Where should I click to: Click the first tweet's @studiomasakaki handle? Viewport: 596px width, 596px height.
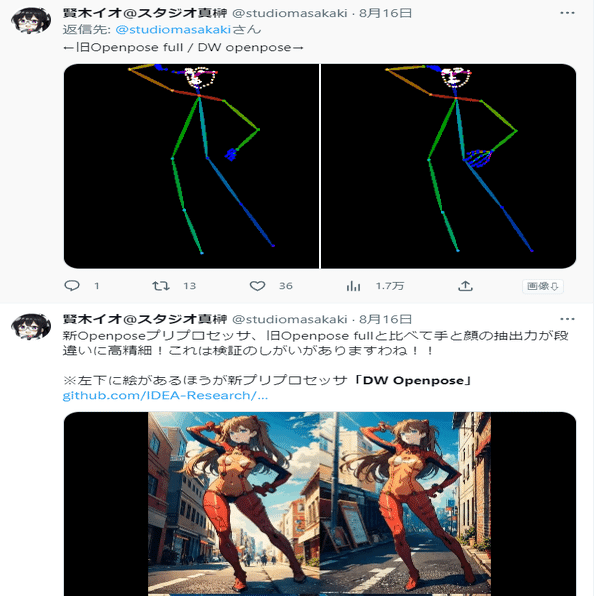[x=290, y=13]
